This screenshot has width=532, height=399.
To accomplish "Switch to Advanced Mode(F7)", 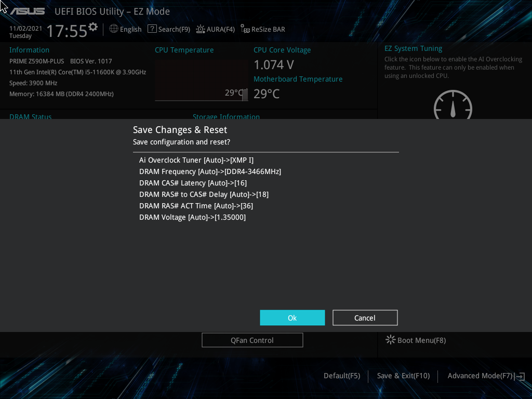I will [x=480, y=376].
